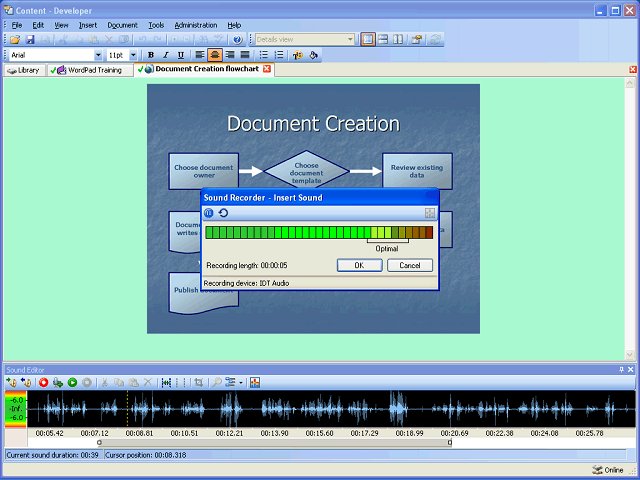The image size is (640, 480).
Task: Open the Arial font name dropdown
Action: (98, 55)
